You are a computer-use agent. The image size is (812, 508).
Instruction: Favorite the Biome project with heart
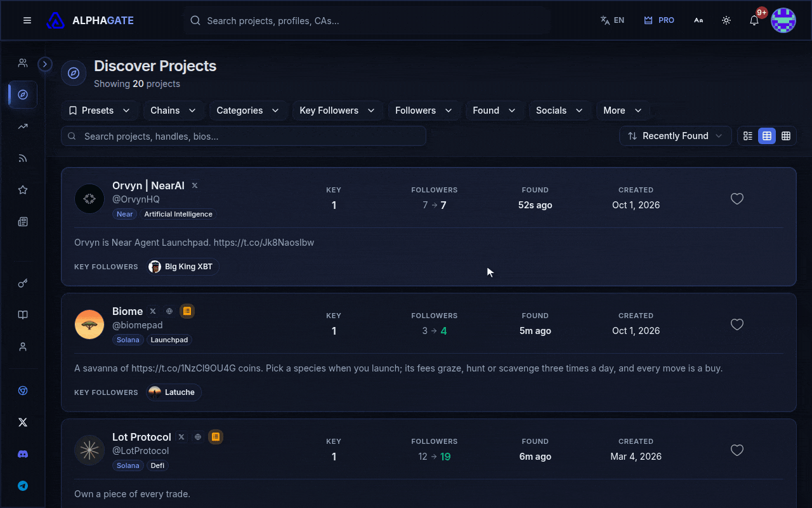click(x=737, y=324)
